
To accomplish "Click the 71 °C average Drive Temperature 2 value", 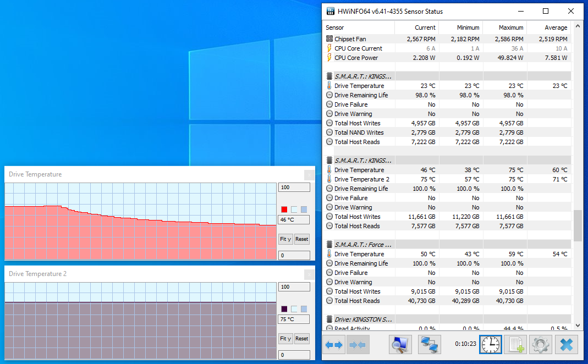I will pyautogui.click(x=560, y=179).
